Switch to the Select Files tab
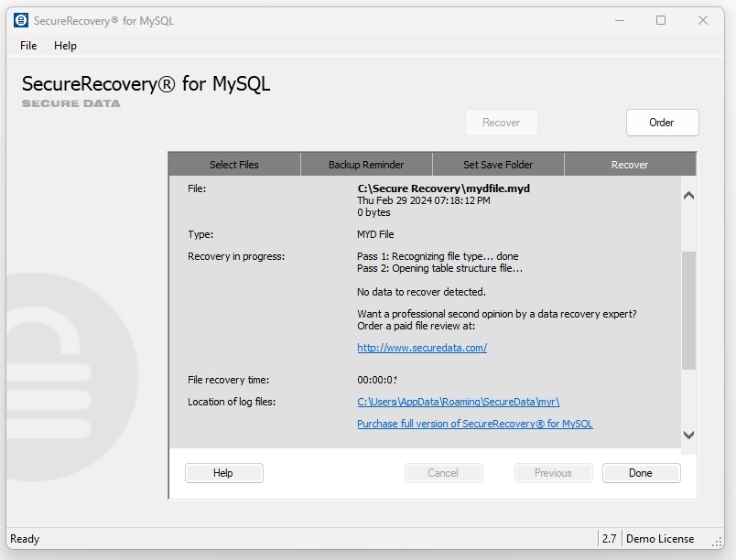Screen dimensions: 736x560 tap(233, 163)
